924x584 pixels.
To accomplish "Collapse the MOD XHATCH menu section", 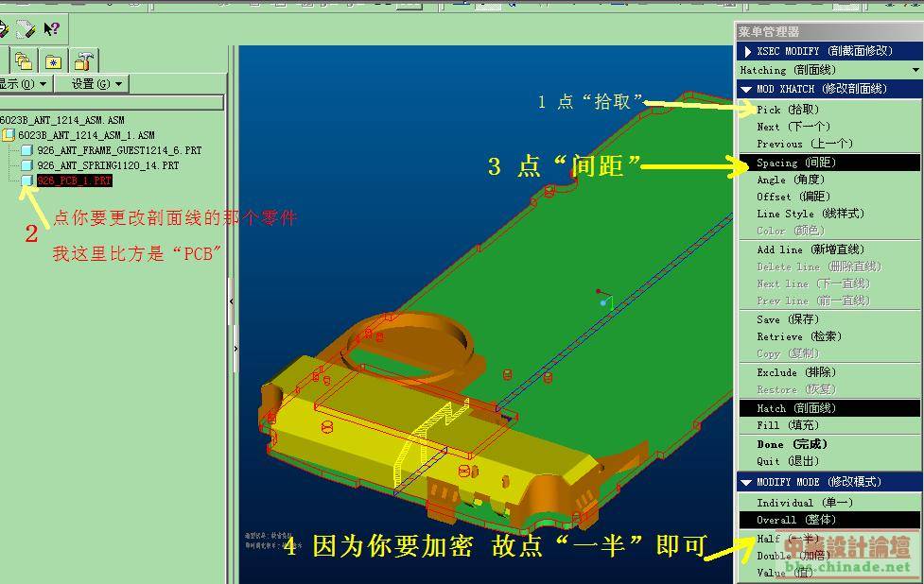I will [x=746, y=90].
